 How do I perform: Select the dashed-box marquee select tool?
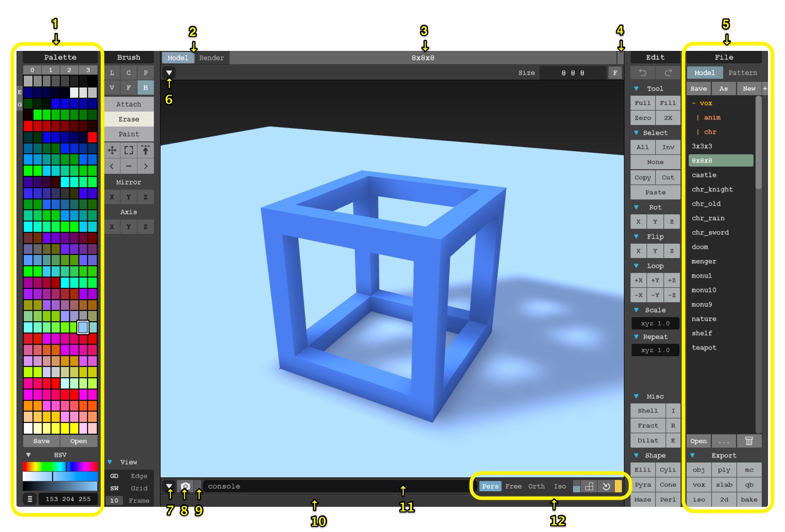click(129, 150)
